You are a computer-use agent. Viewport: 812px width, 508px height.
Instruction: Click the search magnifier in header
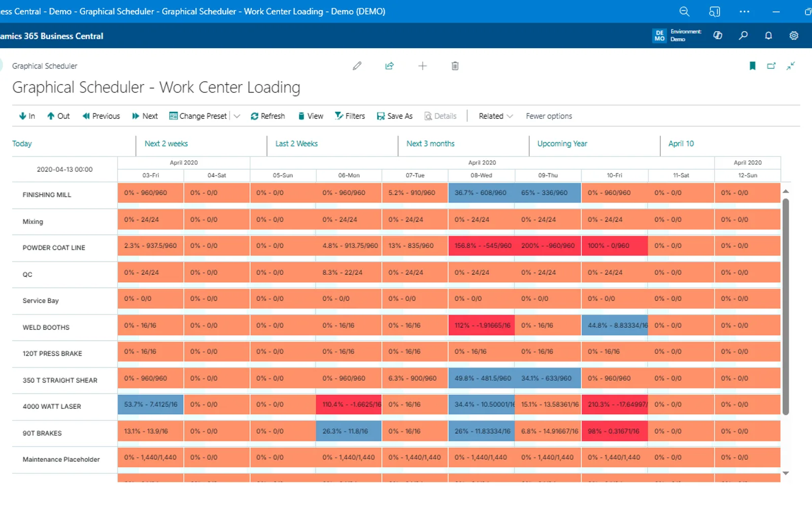coord(743,36)
